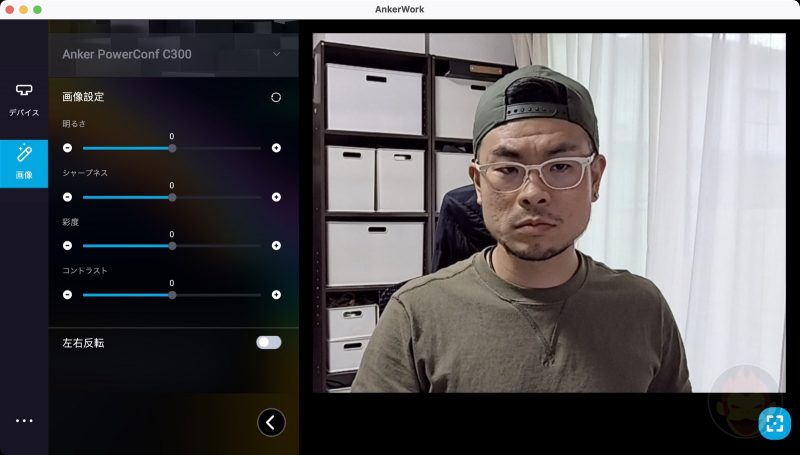Toggle the 左右反転 mirror switch

(269, 342)
